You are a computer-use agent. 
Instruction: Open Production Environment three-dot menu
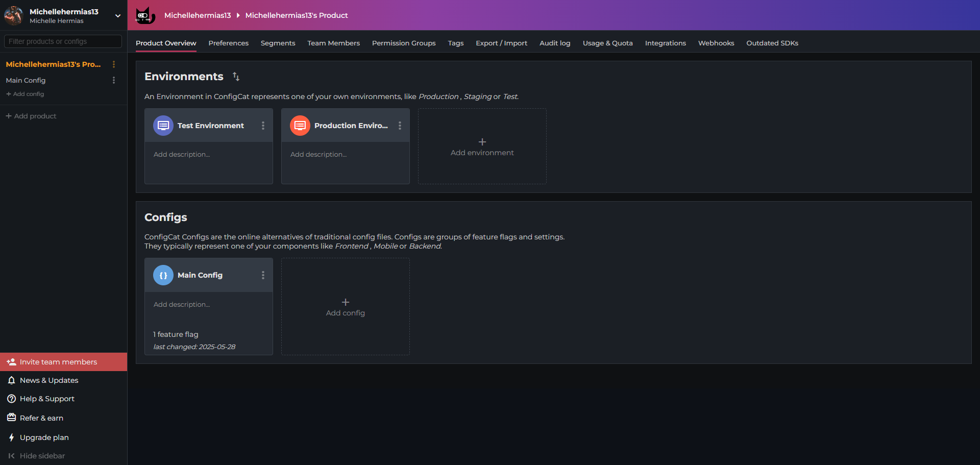coord(400,126)
